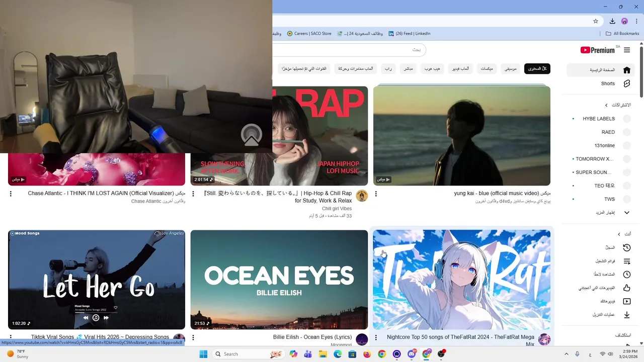Open the YouTube hamburger guide menu
This screenshot has width=644, height=362.
tap(627, 50)
